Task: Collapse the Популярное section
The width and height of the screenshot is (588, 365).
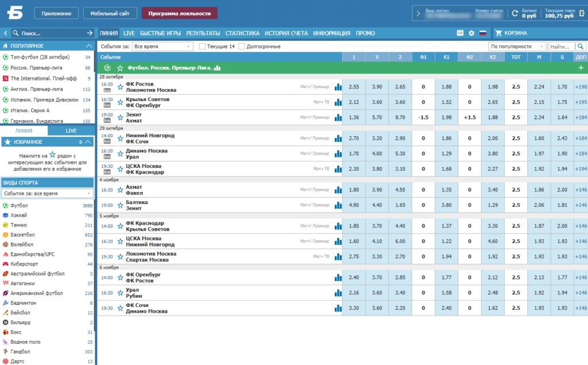Action: (89, 46)
